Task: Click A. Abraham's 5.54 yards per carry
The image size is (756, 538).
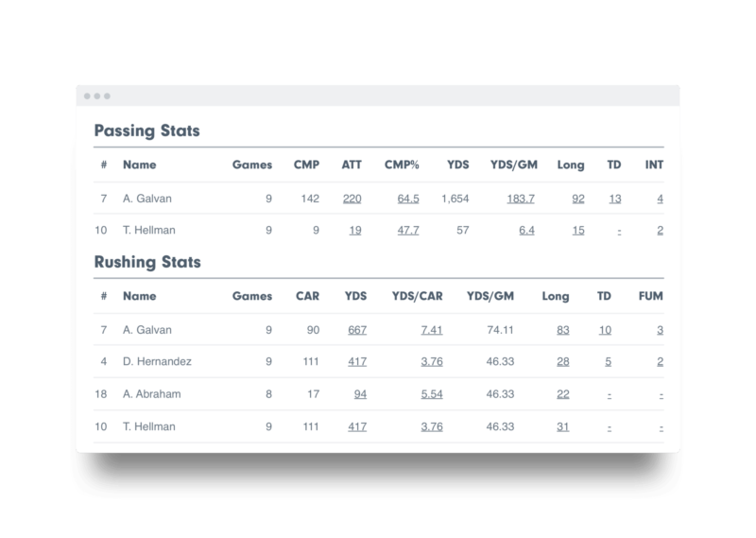Action: point(432,394)
